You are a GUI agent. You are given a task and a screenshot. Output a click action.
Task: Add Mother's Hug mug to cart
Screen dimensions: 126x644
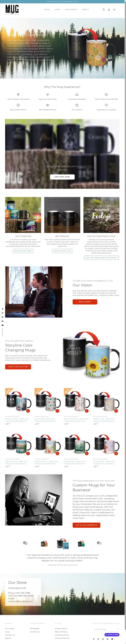[116, 411]
